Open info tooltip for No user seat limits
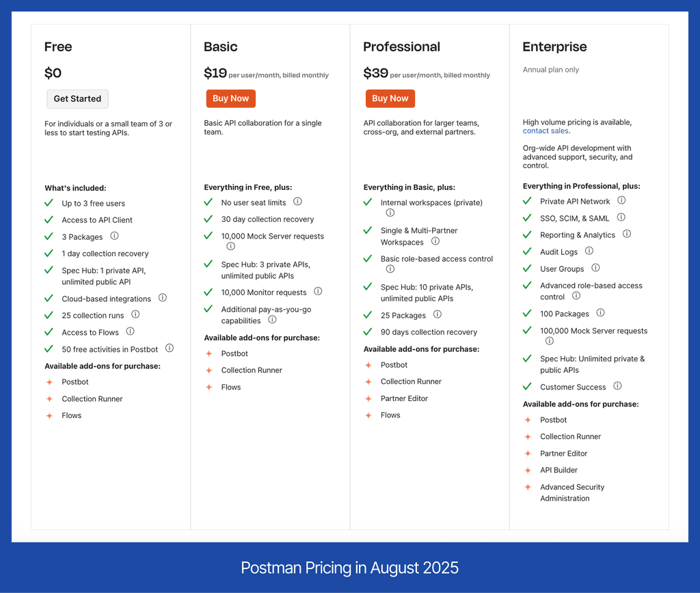Image resolution: width=700 pixels, height=593 pixels. click(297, 202)
